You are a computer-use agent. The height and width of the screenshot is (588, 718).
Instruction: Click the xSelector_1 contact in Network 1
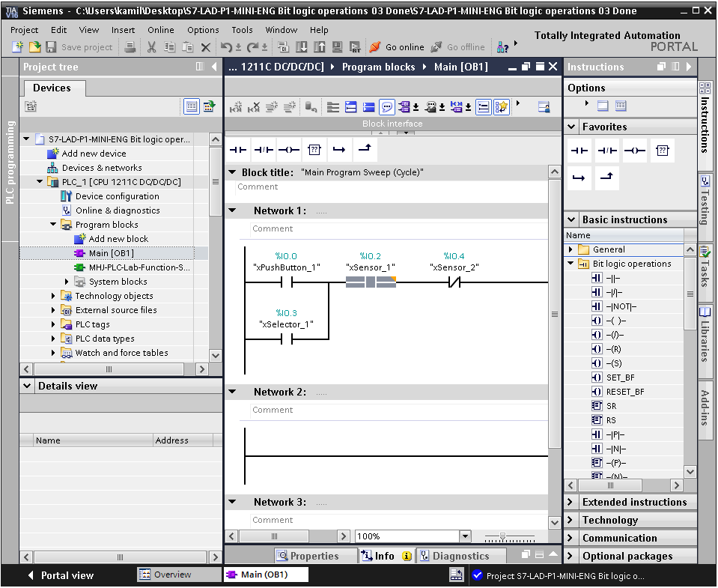point(287,339)
